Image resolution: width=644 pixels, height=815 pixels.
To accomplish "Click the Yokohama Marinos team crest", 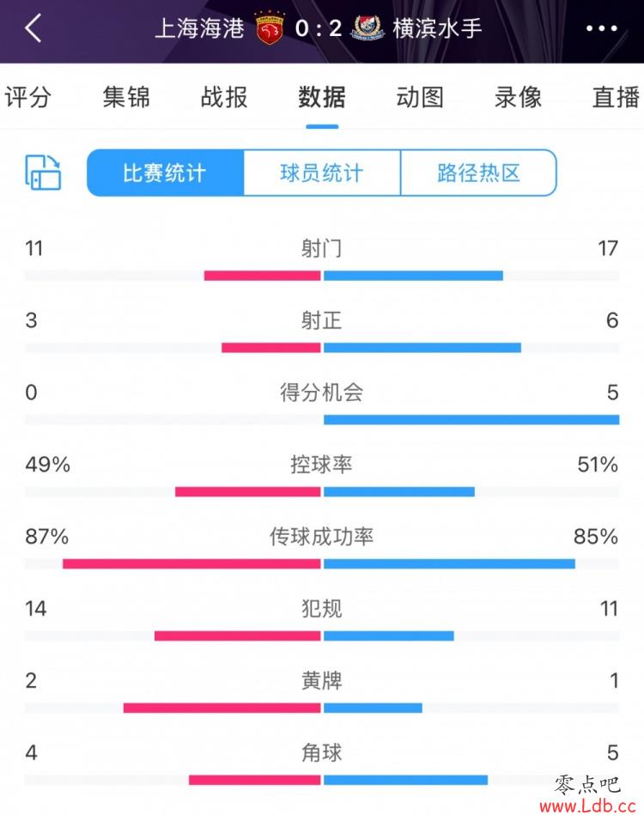I will (x=368, y=28).
